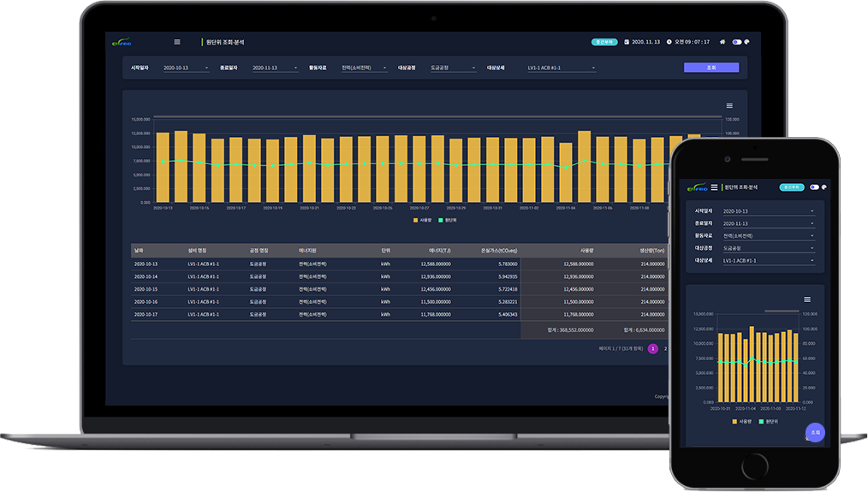Toggle the 사용량 legend on the phone chart
Viewport: 868px width, 492px height.
742,422
